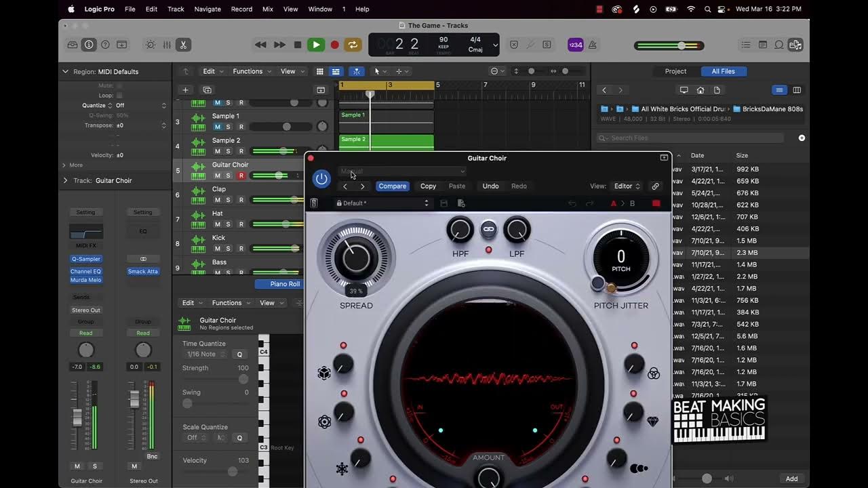Switch to the All Files tab
This screenshot has height=488, width=868.
tap(723, 71)
